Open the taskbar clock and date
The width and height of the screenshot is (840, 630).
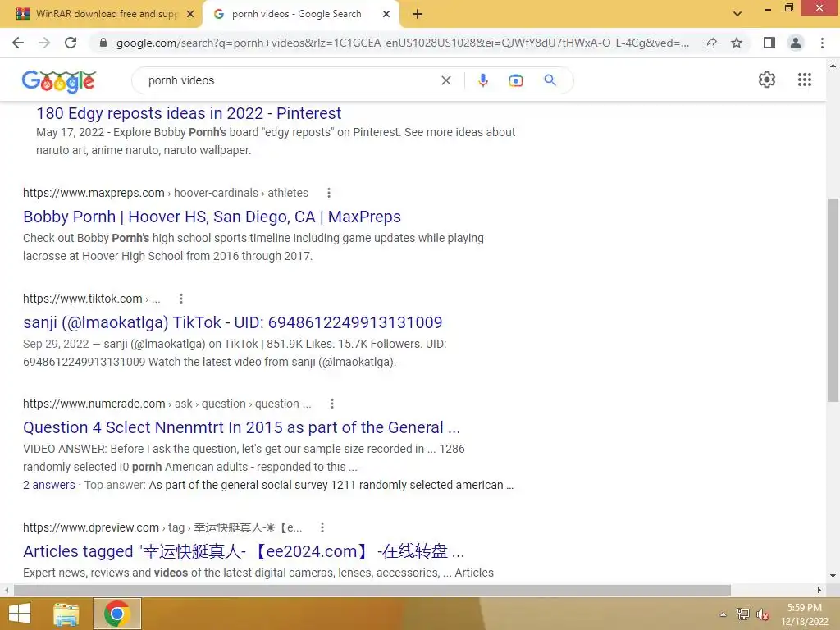(804, 614)
